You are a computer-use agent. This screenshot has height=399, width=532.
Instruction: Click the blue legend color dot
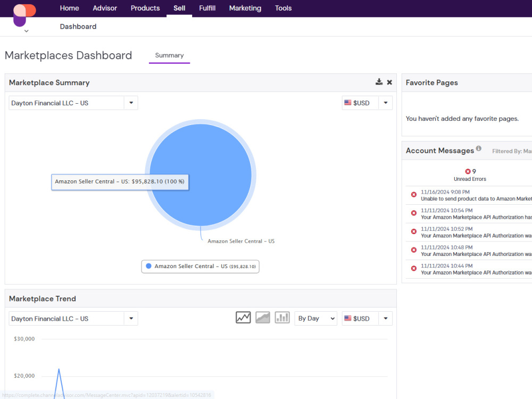[148, 266]
